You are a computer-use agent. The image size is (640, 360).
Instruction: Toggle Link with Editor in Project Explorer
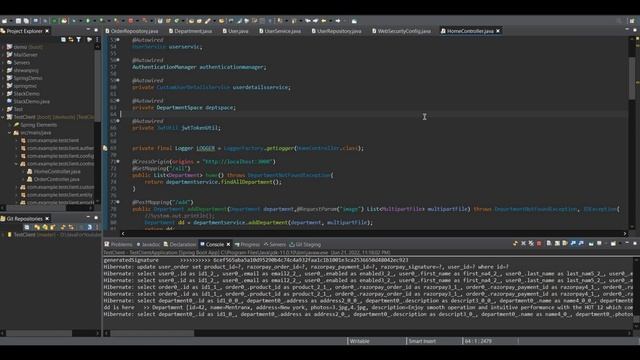tap(71, 40)
